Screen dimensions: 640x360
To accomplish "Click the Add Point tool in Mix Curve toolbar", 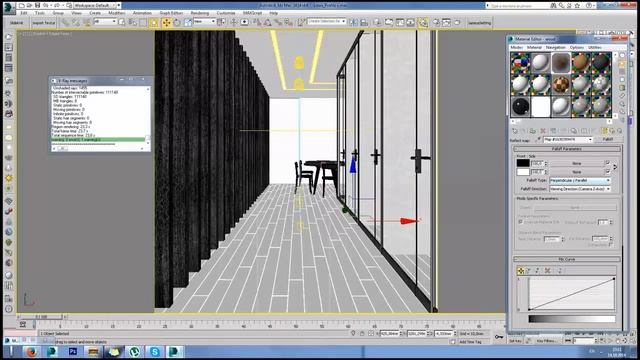I will point(537,271).
